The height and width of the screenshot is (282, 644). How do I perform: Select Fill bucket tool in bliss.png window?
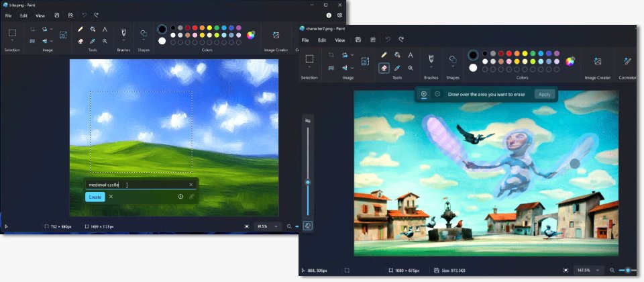(x=93, y=29)
